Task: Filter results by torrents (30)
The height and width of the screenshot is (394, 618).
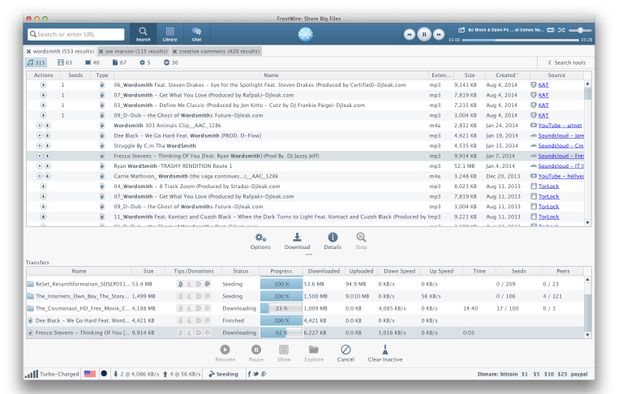Action: tap(171, 62)
